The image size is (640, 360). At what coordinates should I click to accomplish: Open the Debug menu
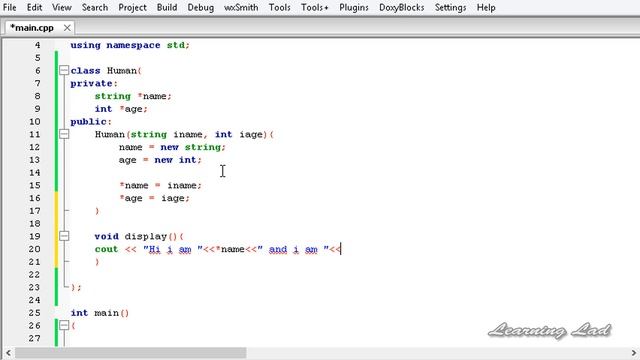(x=200, y=7)
